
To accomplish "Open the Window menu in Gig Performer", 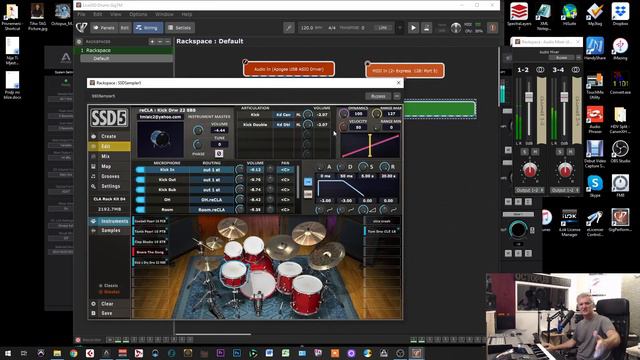I will (164, 14).
